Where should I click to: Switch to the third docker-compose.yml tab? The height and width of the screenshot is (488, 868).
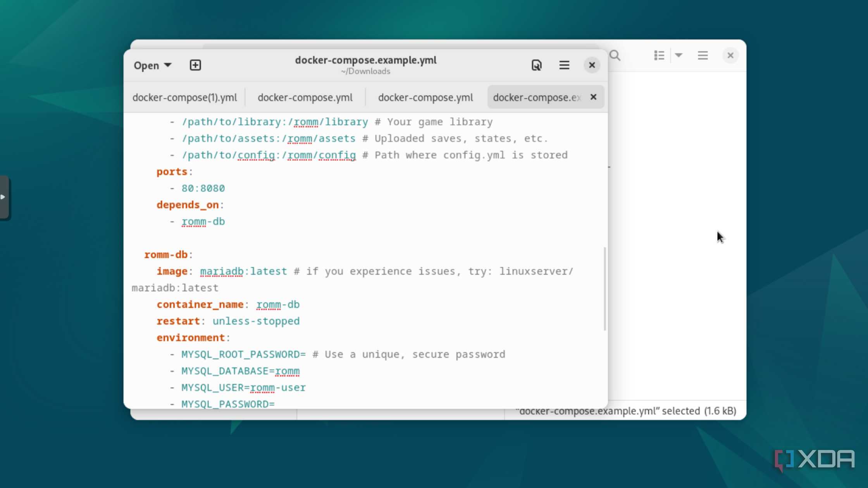[425, 97]
